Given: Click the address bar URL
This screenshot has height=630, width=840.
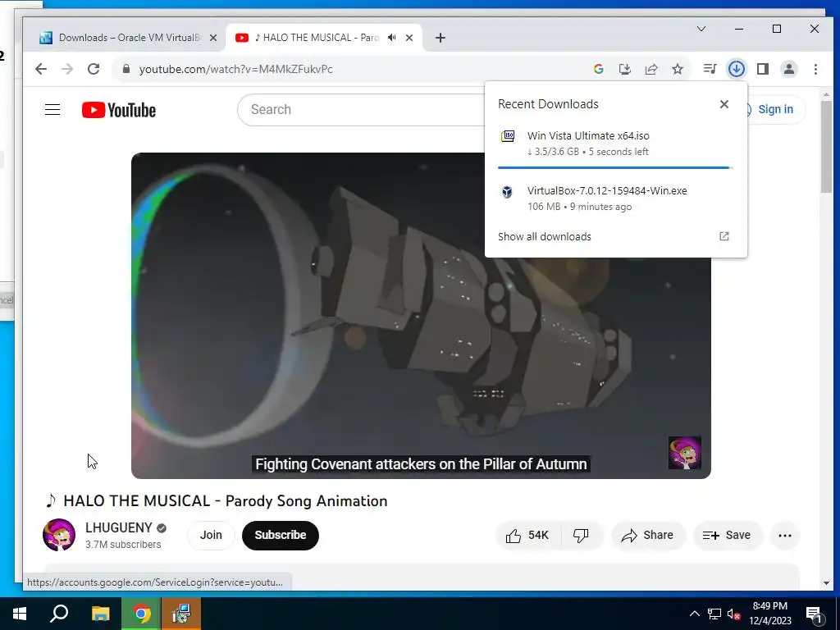Looking at the screenshot, I should click(x=235, y=69).
